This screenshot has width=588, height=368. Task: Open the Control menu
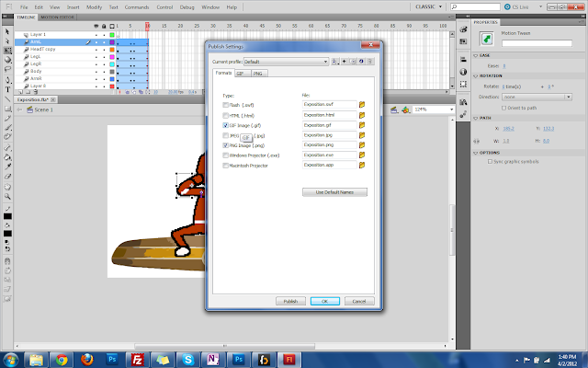164,7
